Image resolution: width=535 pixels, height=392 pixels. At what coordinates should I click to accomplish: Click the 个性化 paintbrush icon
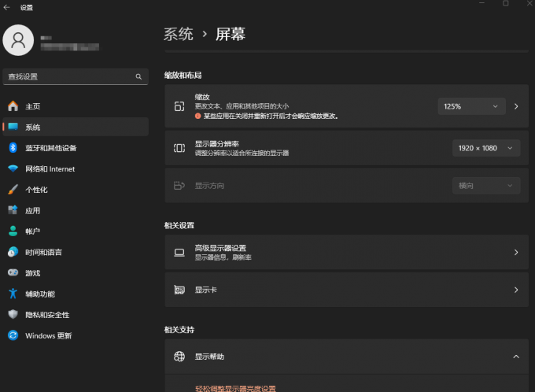click(x=13, y=189)
